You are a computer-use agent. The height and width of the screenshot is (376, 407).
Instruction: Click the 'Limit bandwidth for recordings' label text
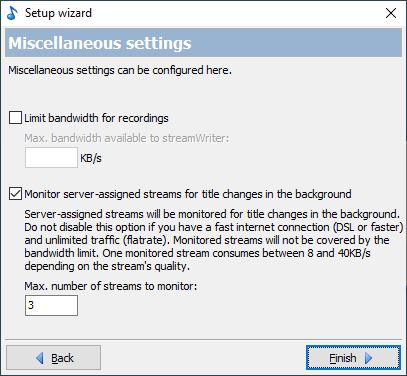(x=96, y=118)
